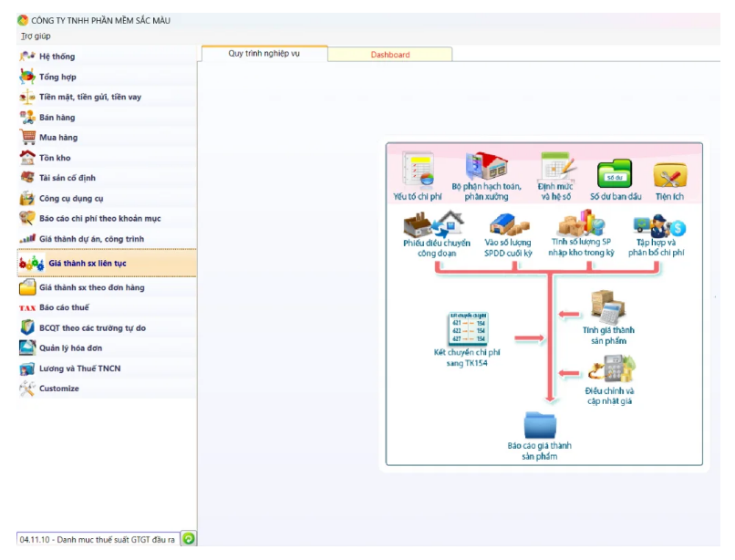Expand the Hệ thống sidebar section

point(57,57)
